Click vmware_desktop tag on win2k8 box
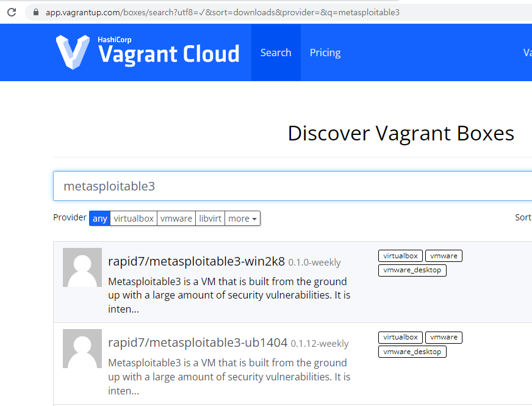Screen dimensions: 532x406 [412, 270]
